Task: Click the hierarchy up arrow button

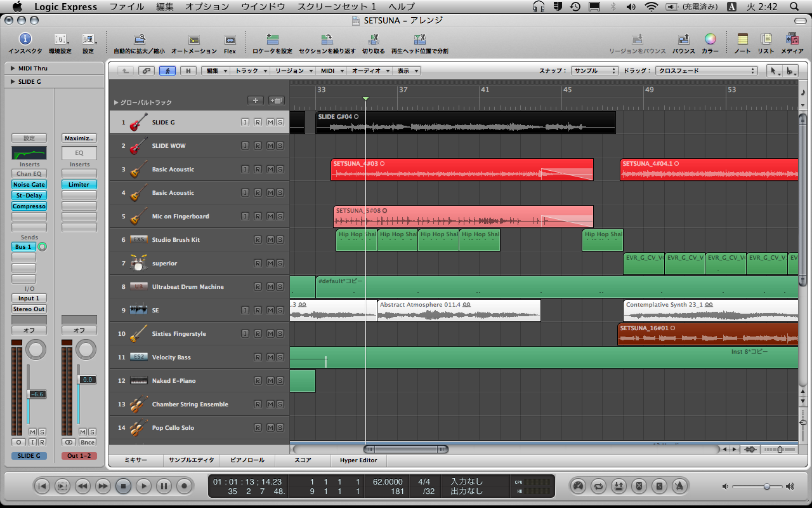Action: tap(126, 70)
